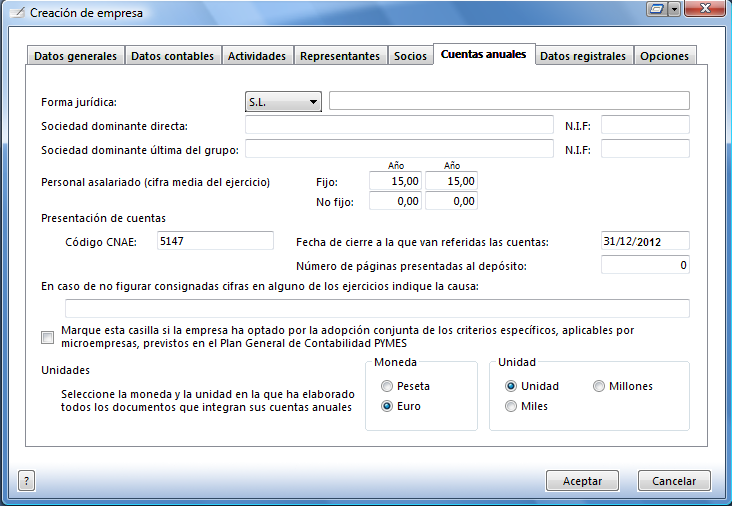Choose the Millones unit option
Image resolution: width=732 pixels, height=507 pixels.
tap(599, 386)
